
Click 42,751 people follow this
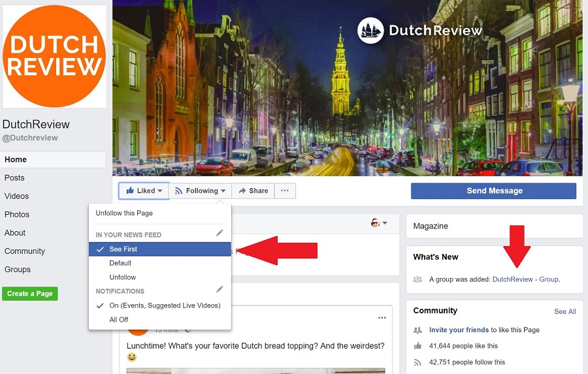coord(467,362)
